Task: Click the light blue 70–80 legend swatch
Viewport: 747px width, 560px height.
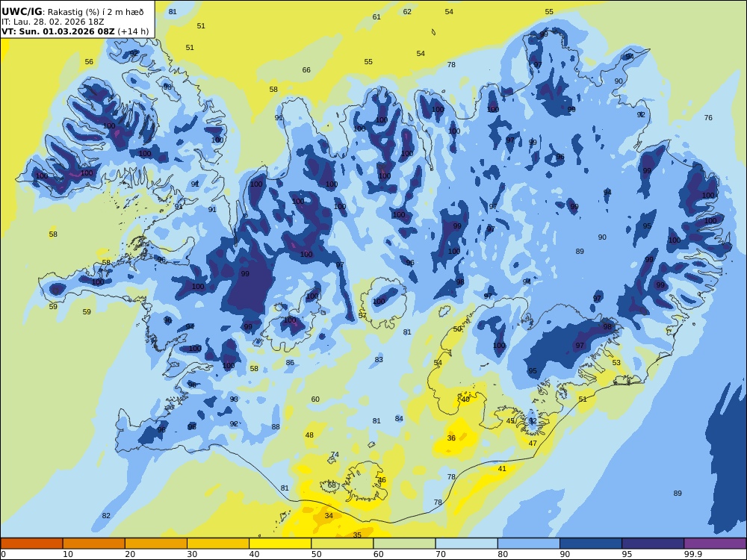Action: (x=466, y=544)
